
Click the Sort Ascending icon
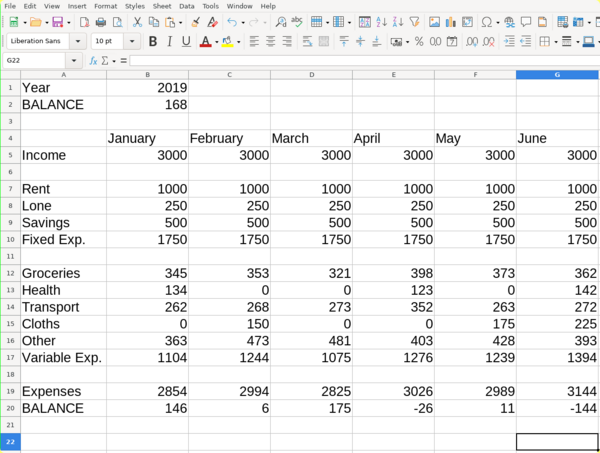point(381,22)
